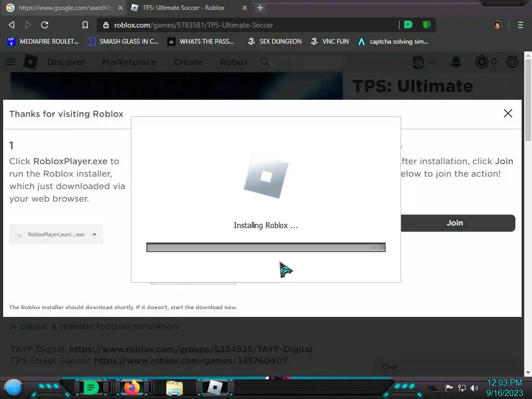Click the Roblox logo home icon
The image size is (532, 399).
[x=31, y=62]
